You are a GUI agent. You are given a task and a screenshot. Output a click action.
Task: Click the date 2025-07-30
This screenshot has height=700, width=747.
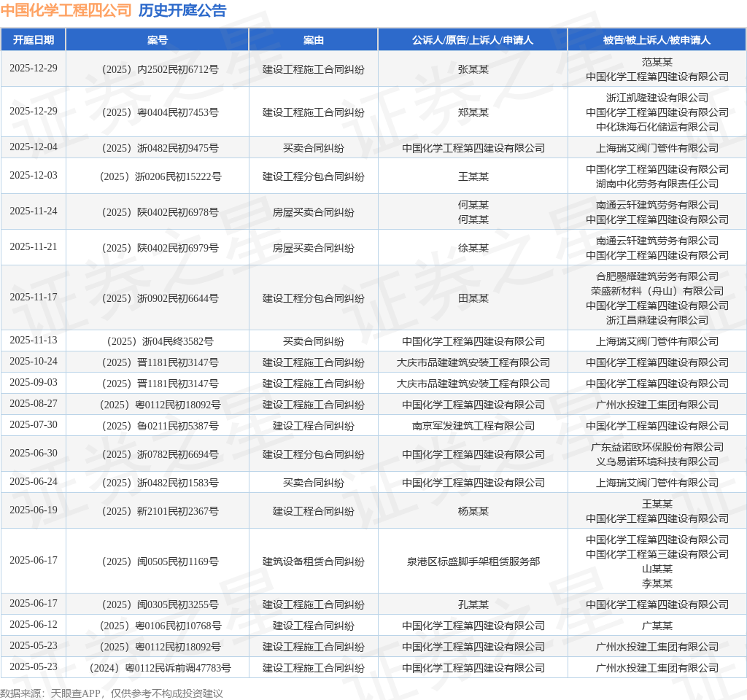pyautogui.click(x=34, y=424)
